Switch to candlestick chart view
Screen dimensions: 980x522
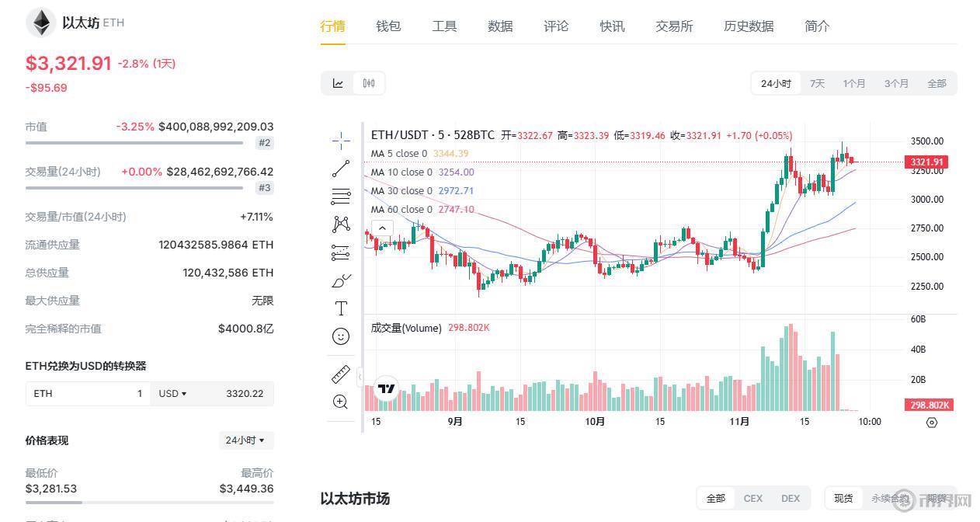(369, 83)
